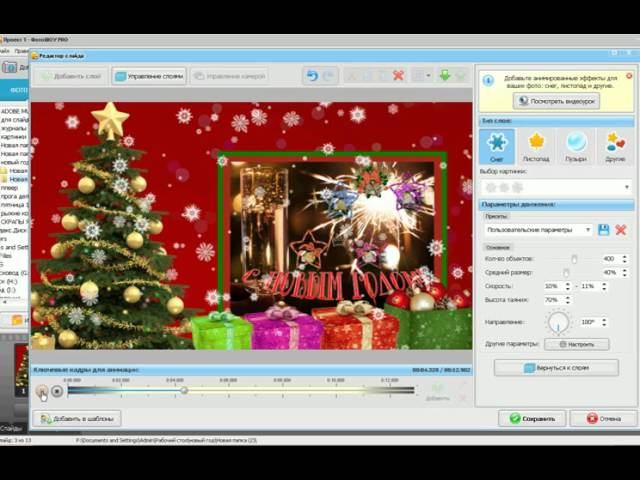640x480 pixels.
Task: Select the Листопад falling leaves effect
Action: pyautogui.click(x=536, y=146)
